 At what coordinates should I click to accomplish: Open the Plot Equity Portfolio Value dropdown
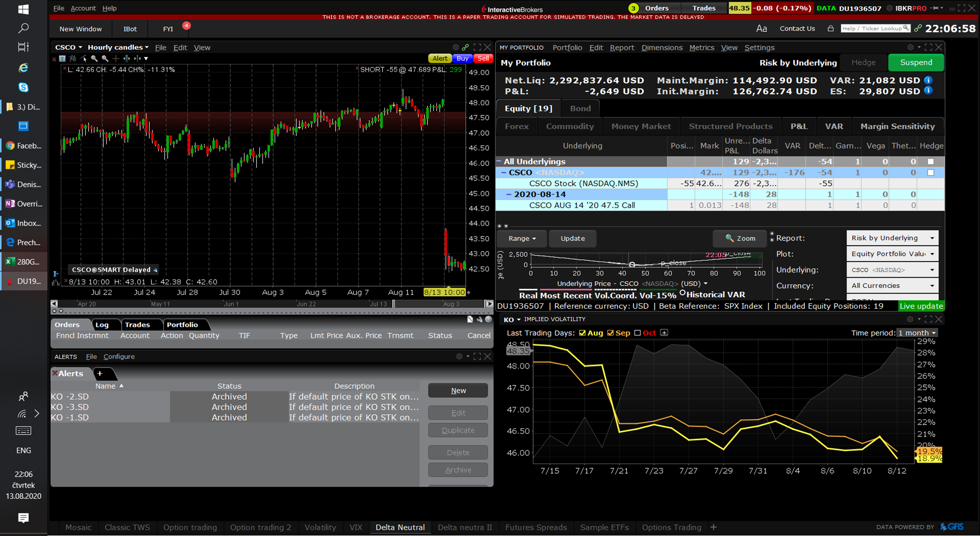pyautogui.click(x=892, y=254)
